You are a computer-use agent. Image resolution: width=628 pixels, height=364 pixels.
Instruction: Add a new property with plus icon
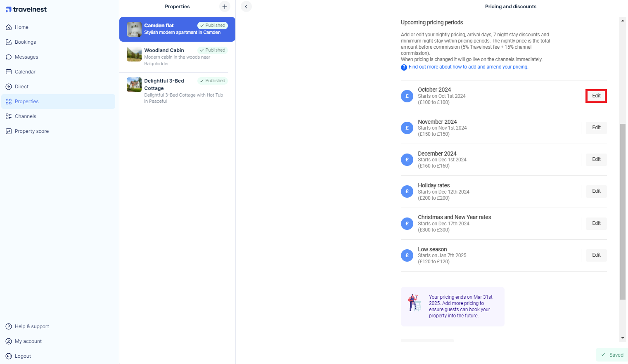point(225,7)
